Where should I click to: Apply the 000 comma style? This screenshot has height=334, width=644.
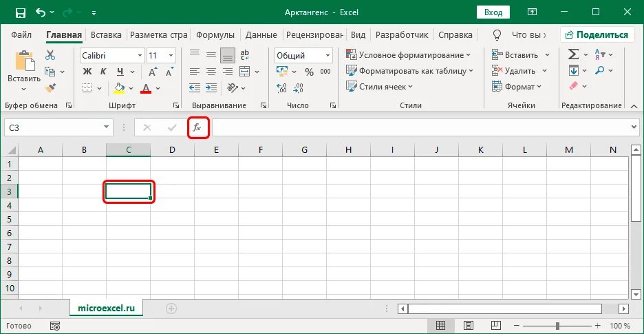tap(325, 72)
